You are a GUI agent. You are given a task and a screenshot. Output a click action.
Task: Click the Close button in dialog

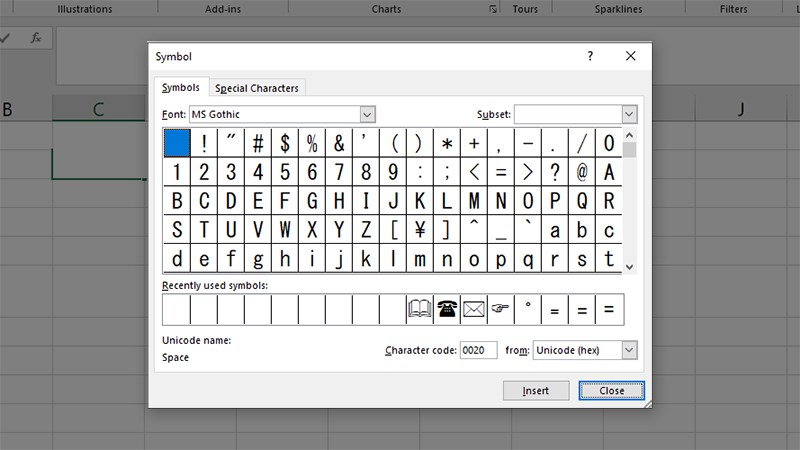(612, 391)
